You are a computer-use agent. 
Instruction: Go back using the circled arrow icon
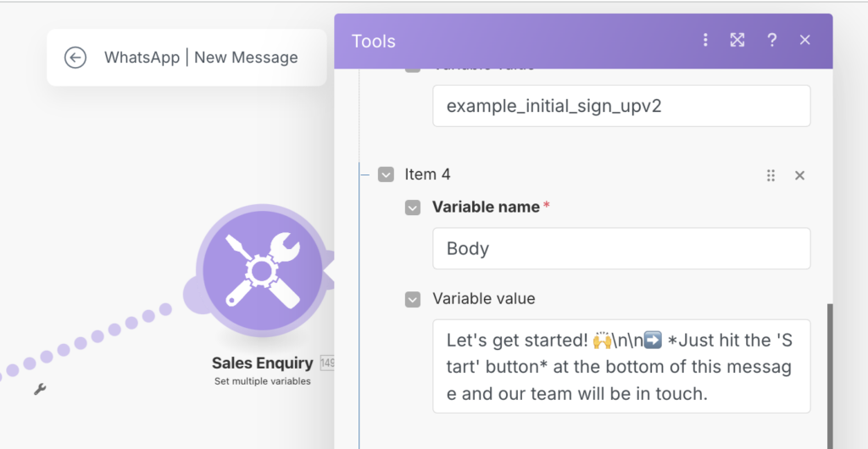pyautogui.click(x=75, y=58)
